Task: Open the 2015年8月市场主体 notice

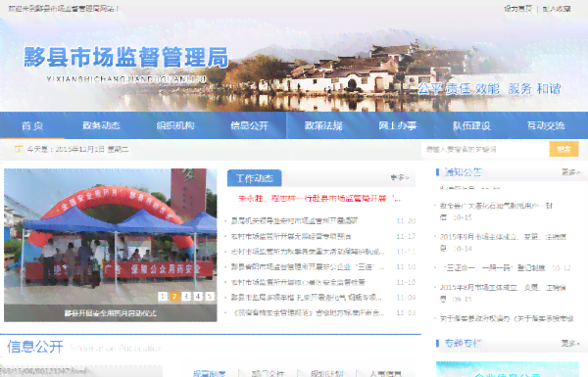Action: pos(503,293)
